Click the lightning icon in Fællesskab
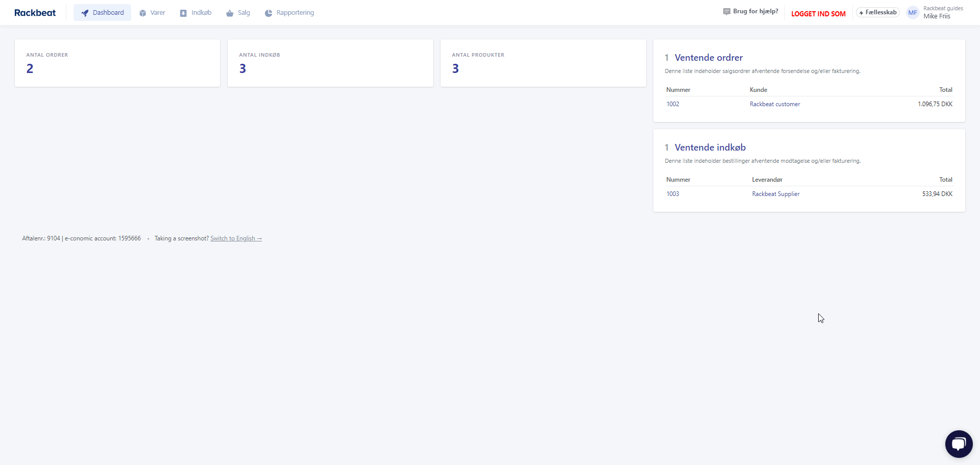980x465 pixels. point(861,12)
